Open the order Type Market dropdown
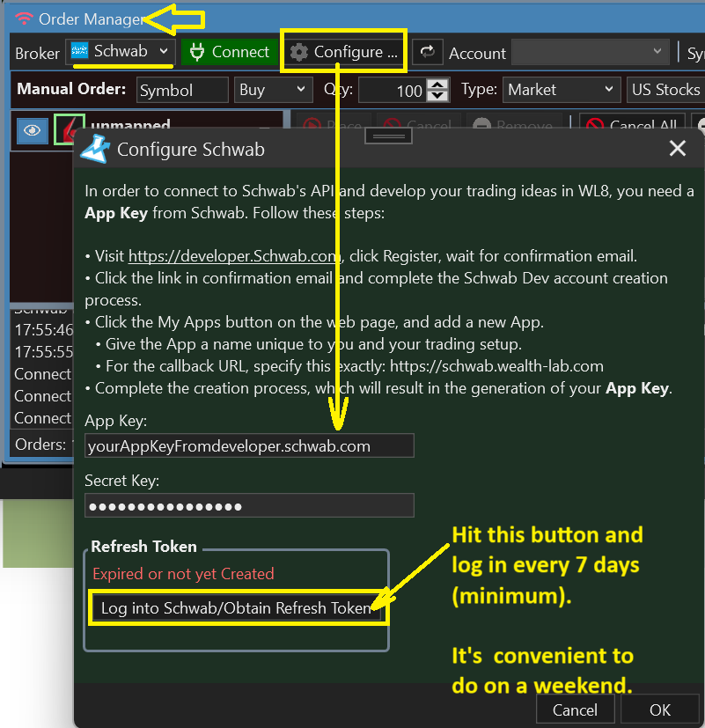 point(562,90)
